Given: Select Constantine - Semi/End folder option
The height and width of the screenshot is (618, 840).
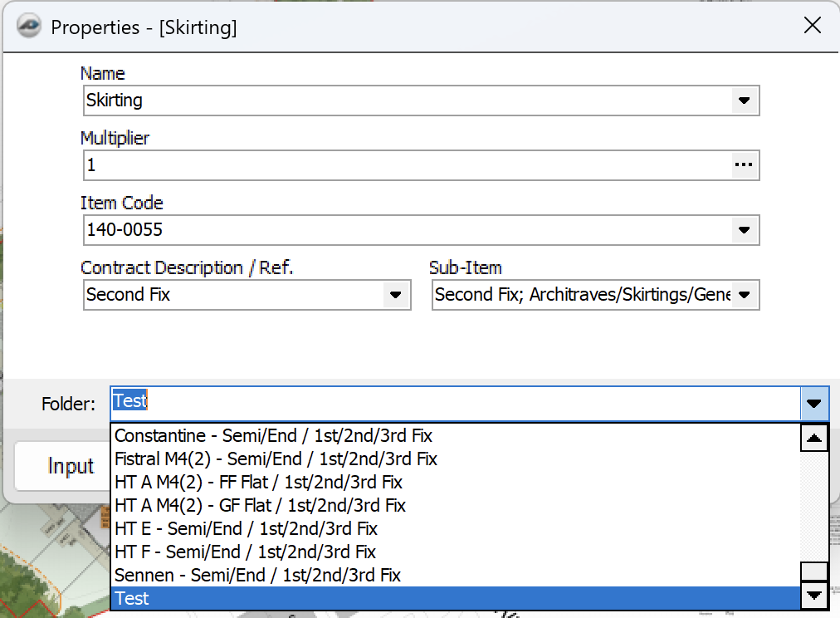Looking at the screenshot, I should click(273, 435).
